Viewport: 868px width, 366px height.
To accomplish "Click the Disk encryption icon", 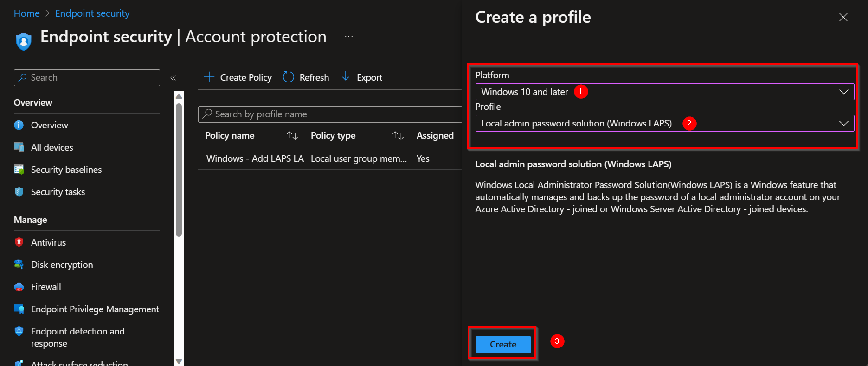I will coord(19,265).
